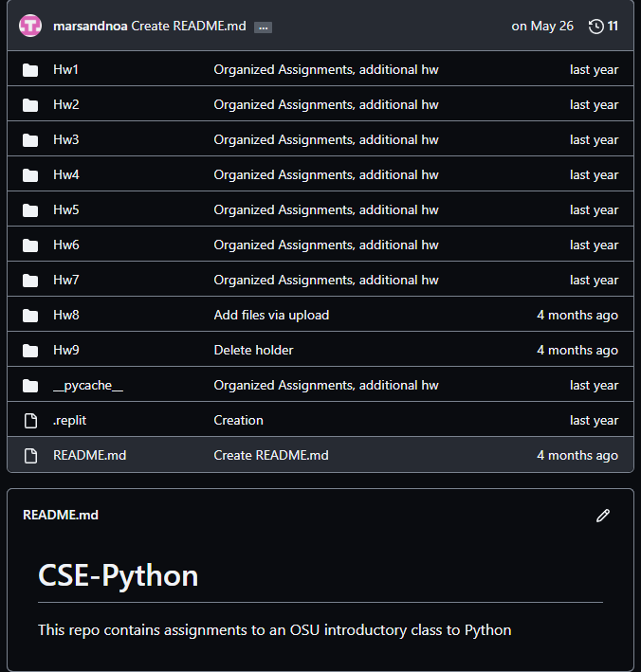Screen dimensions: 641x672
Task: Open the 'Creation' commit for .replit
Action: (x=238, y=421)
